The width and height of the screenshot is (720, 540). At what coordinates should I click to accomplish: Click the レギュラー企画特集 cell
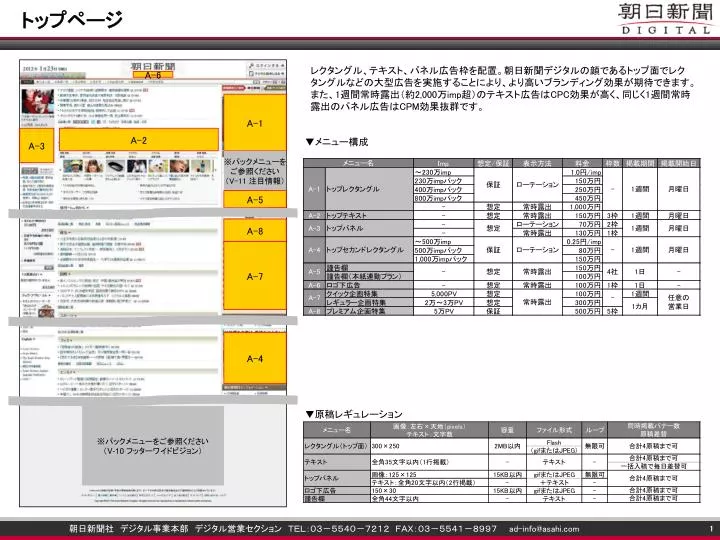(x=369, y=302)
